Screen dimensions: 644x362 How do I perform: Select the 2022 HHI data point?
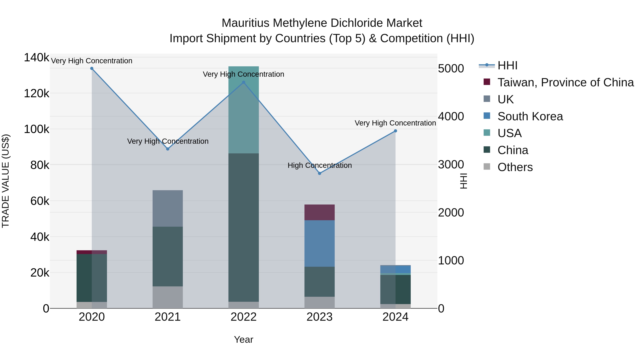pos(244,82)
